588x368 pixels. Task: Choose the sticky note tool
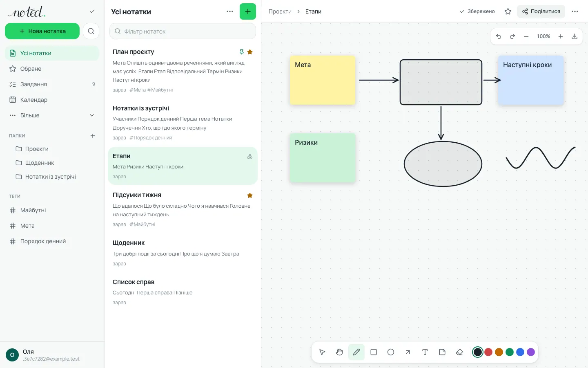pyautogui.click(x=442, y=352)
